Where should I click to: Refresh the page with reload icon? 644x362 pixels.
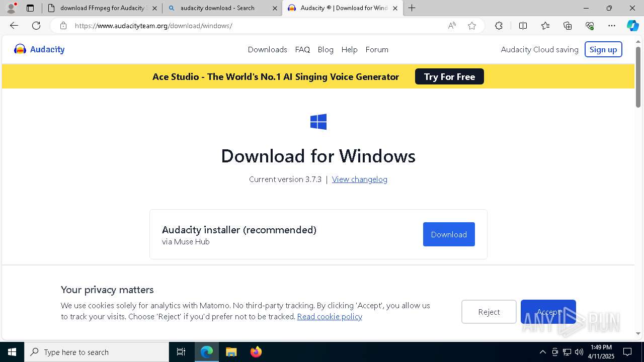(36, 26)
